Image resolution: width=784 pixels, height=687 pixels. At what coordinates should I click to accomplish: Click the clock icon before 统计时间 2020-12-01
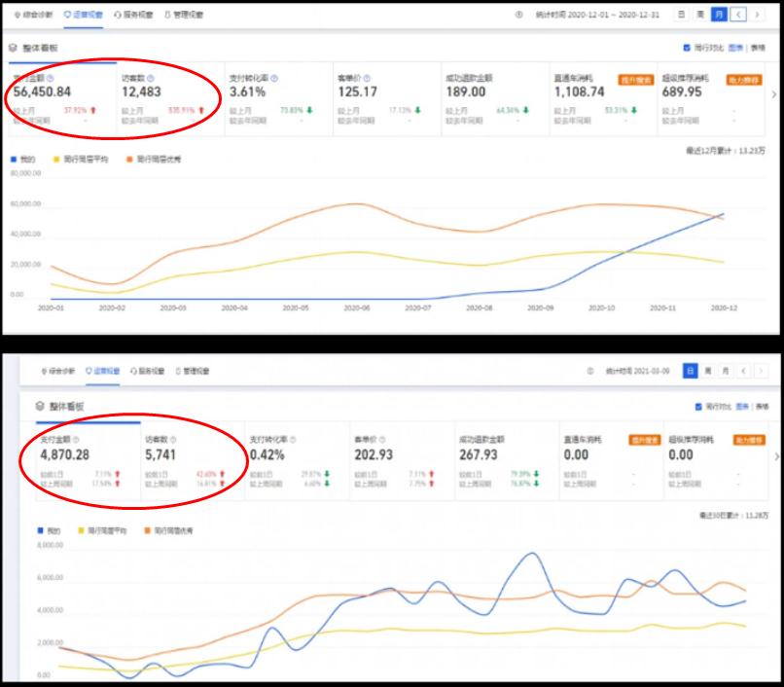[x=517, y=16]
